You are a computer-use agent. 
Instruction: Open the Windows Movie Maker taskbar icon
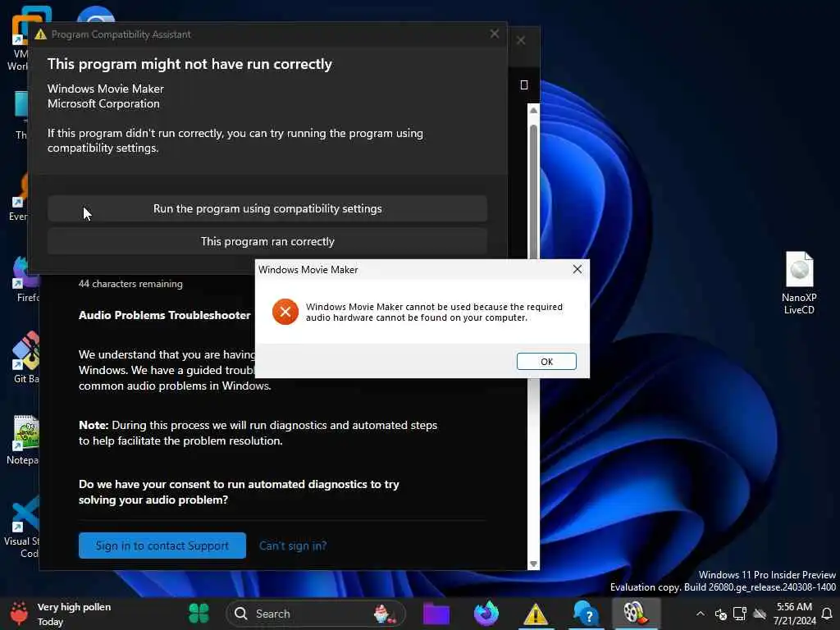coord(634,614)
